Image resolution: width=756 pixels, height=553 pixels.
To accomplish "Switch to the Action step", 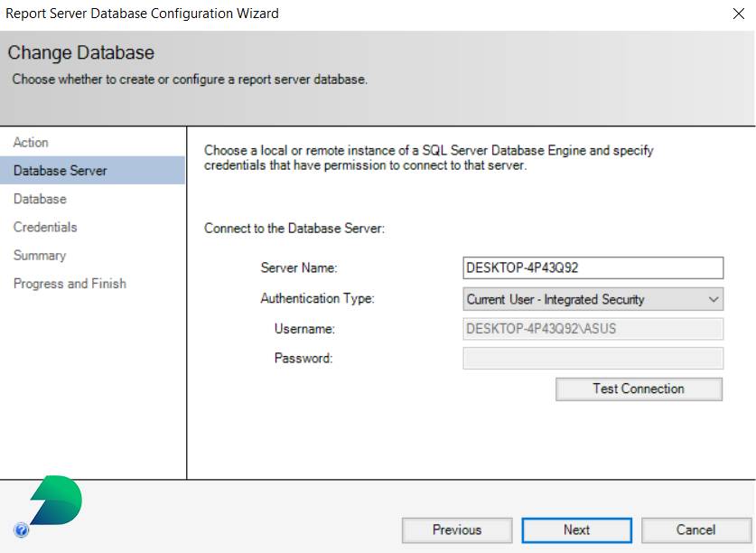I will 31,142.
